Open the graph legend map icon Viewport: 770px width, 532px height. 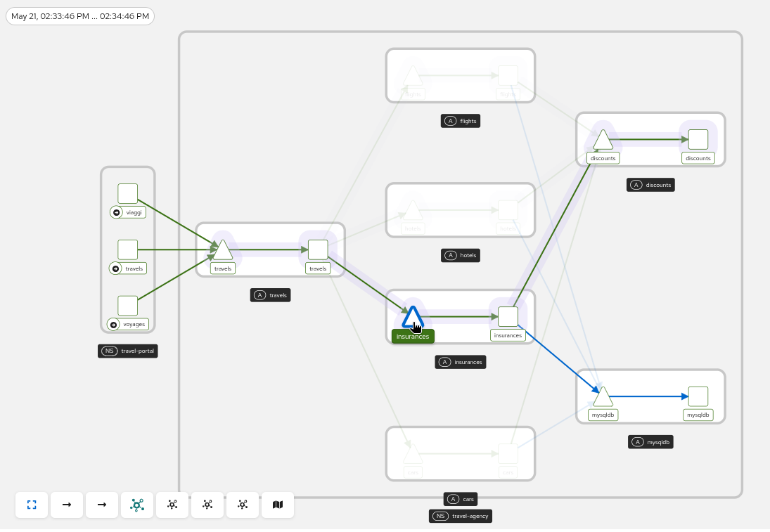point(278,505)
